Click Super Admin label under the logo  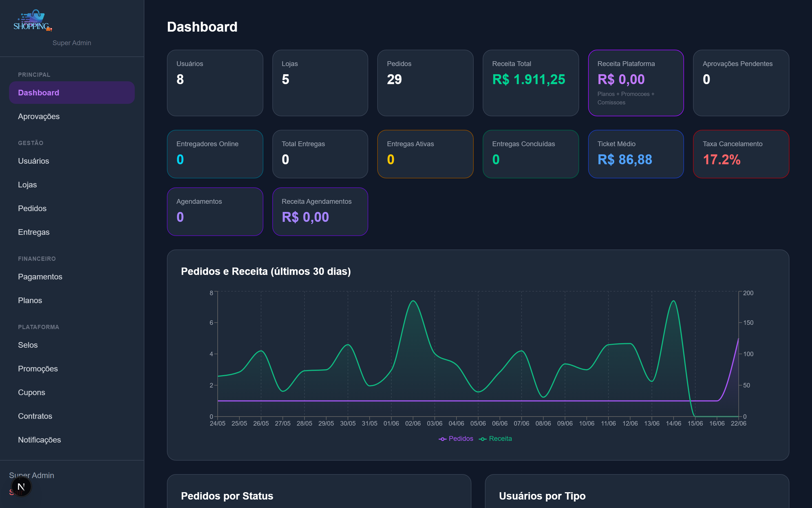(72, 43)
